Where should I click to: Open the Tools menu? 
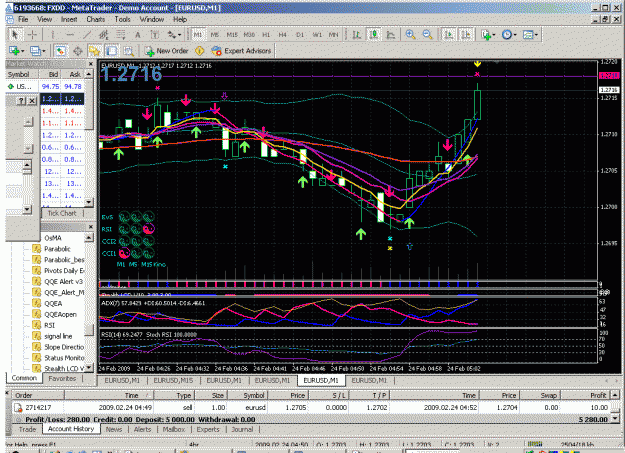click(122, 19)
